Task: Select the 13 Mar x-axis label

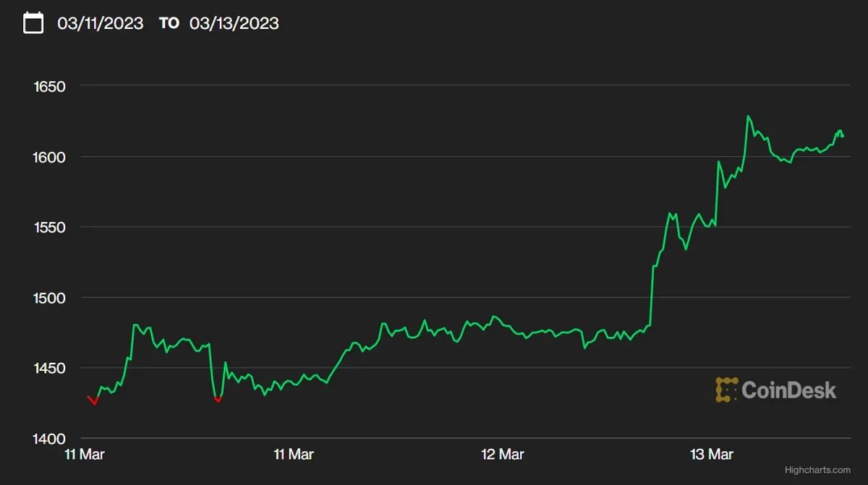Action: coord(712,455)
